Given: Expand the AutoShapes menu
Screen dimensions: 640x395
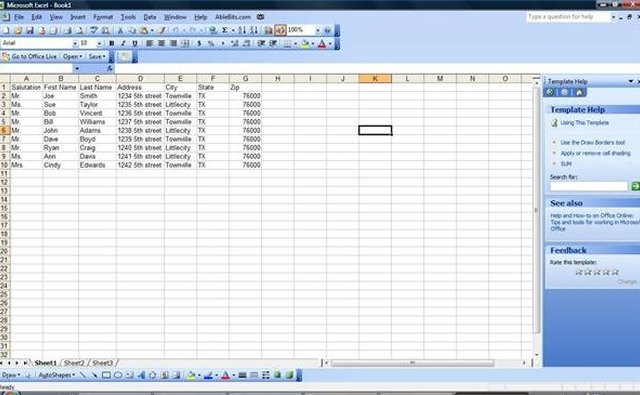Looking at the screenshot, I should point(56,375).
